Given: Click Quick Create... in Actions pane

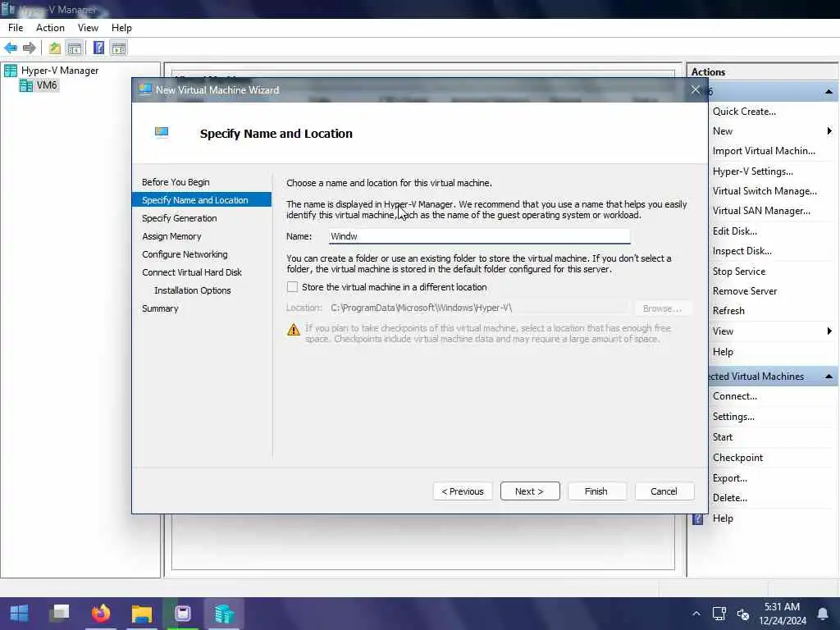Looking at the screenshot, I should (744, 112).
